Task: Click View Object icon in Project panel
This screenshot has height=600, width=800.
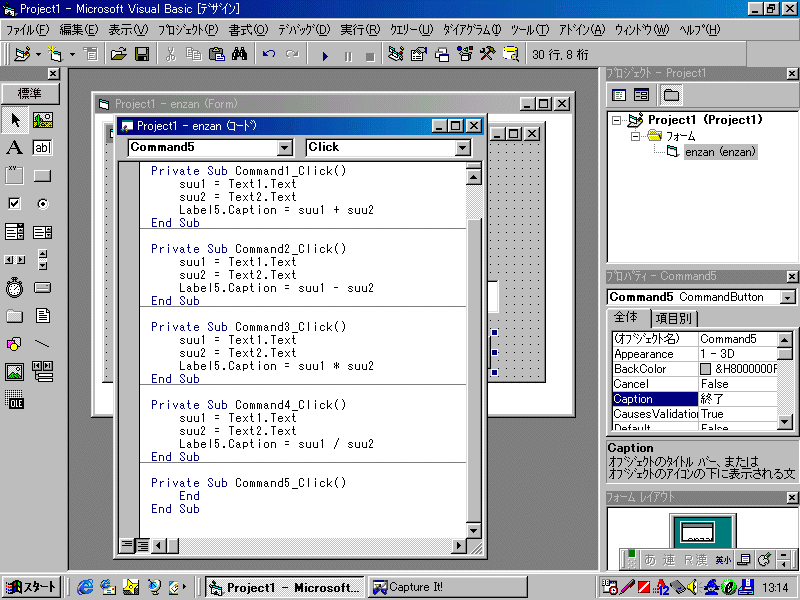Action: (x=641, y=95)
